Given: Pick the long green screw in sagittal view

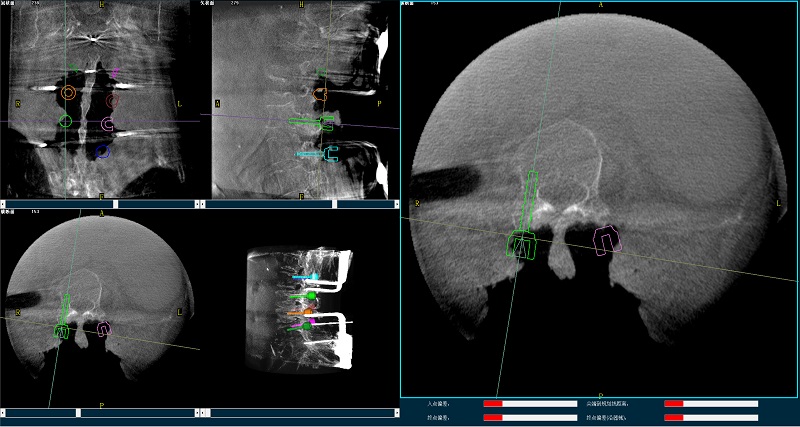Looking at the screenshot, I should click(x=312, y=122).
